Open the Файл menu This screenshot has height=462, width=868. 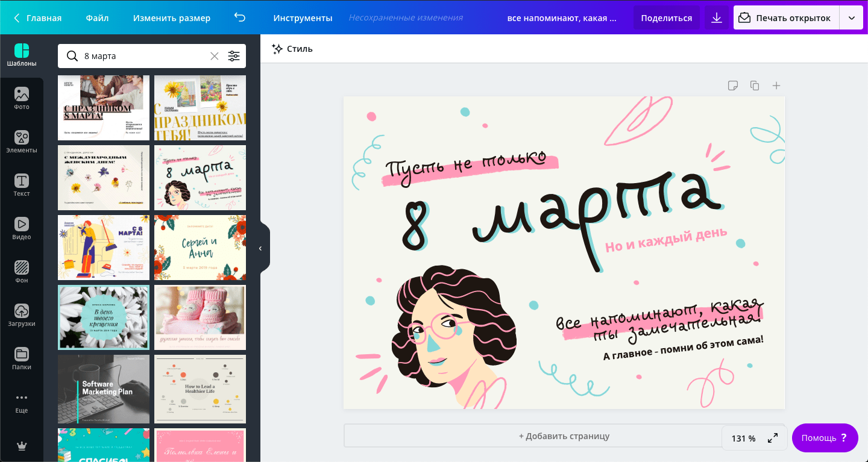[x=97, y=18]
